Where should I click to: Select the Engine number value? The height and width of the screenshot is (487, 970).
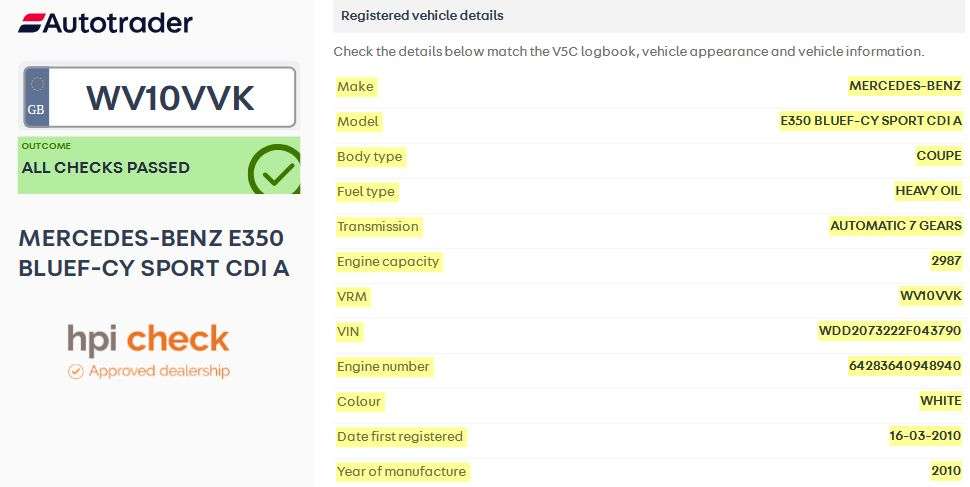click(904, 366)
